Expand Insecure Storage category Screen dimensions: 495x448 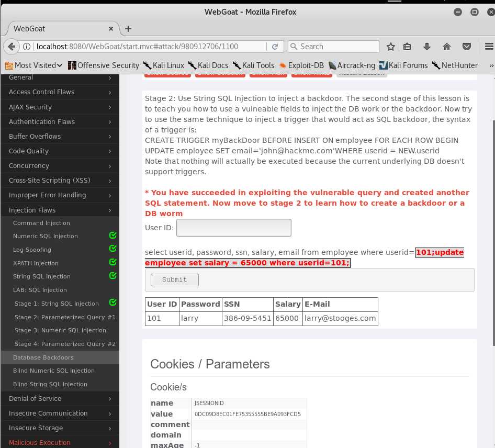(60, 428)
